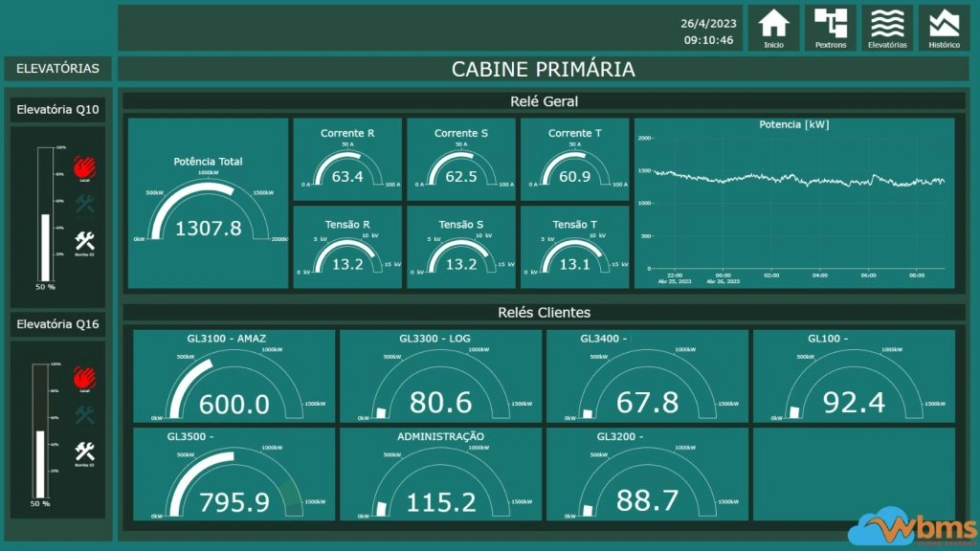Open the Pextrons relay diagram page
Viewport: 980px width, 551px height.
[x=830, y=28]
